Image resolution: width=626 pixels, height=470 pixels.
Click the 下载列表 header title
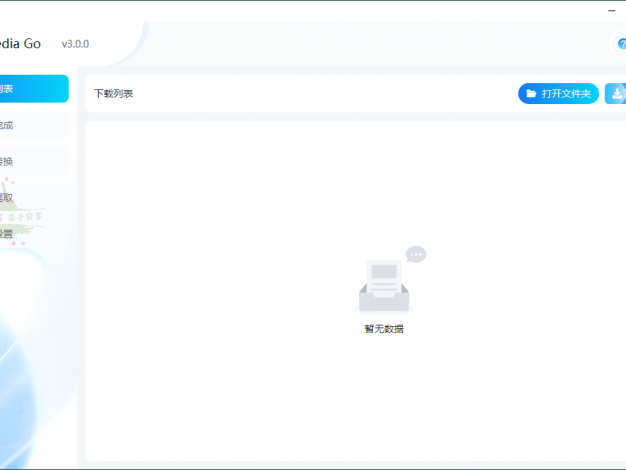click(113, 94)
